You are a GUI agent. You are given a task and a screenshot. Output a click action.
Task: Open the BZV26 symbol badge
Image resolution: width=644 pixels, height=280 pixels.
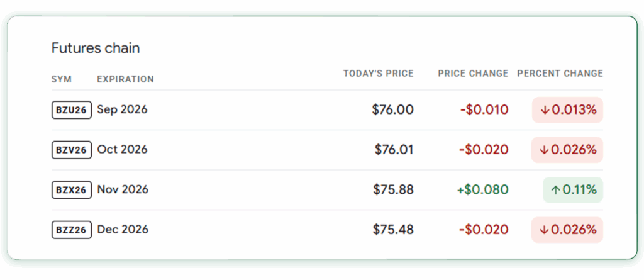pyautogui.click(x=72, y=150)
